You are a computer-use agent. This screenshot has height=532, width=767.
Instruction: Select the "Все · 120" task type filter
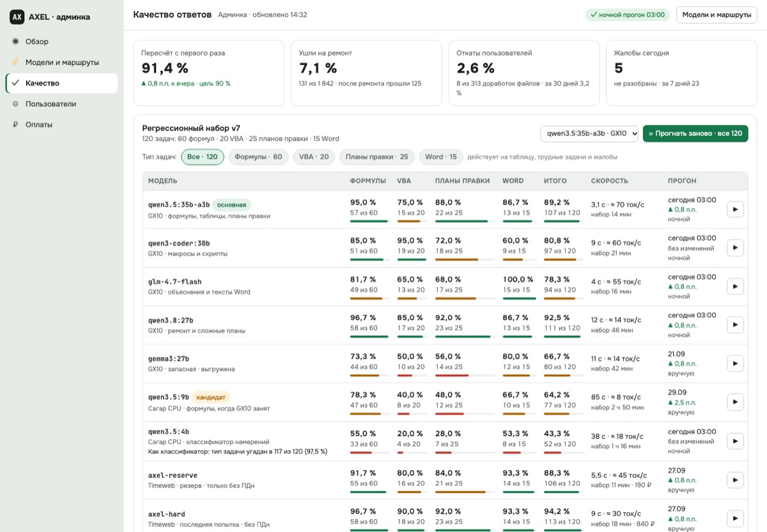click(x=203, y=157)
